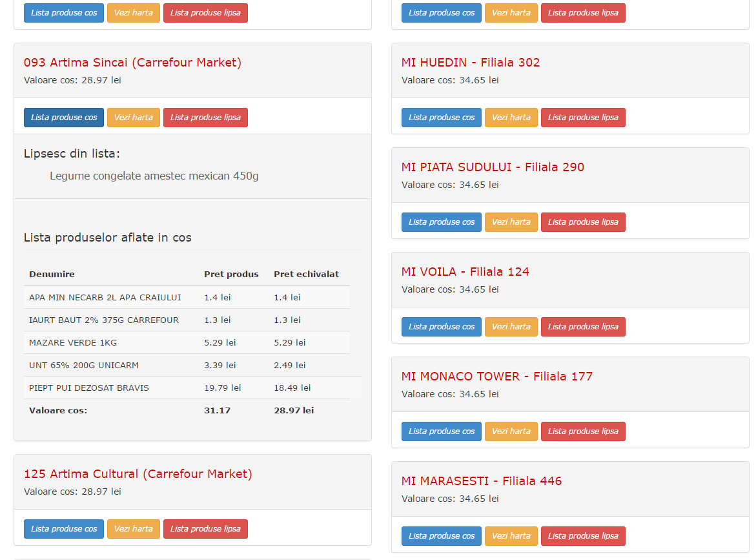Open MI MONACO TOWER - Filiala 177 title
This screenshot has height=560, width=756.
[497, 376]
